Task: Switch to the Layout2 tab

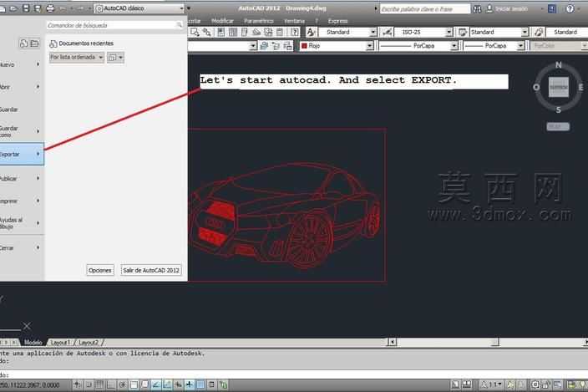Action: point(89,343)
